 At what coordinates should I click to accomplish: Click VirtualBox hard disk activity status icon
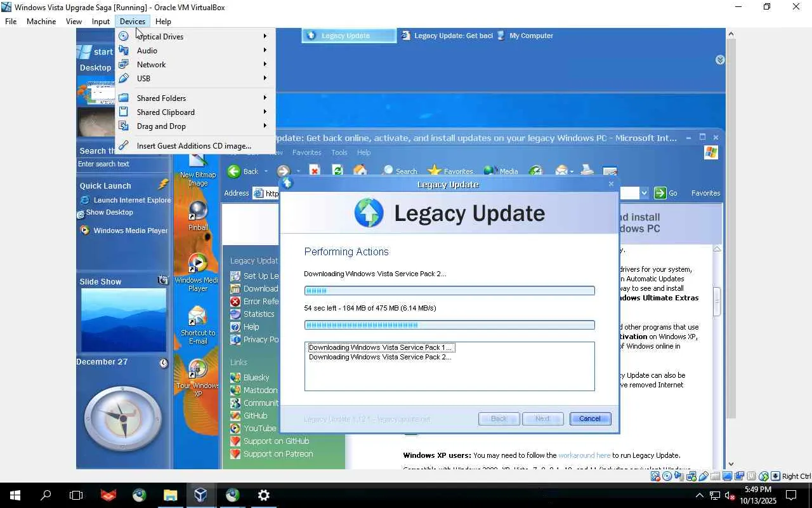655,476
